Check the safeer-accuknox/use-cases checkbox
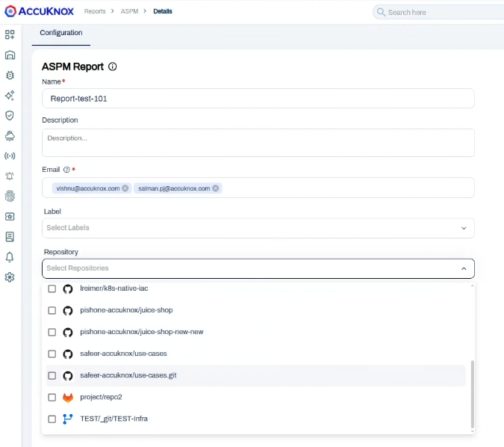Image resolution: width=504 pixels, height=447 pixels. pos(52,354)
